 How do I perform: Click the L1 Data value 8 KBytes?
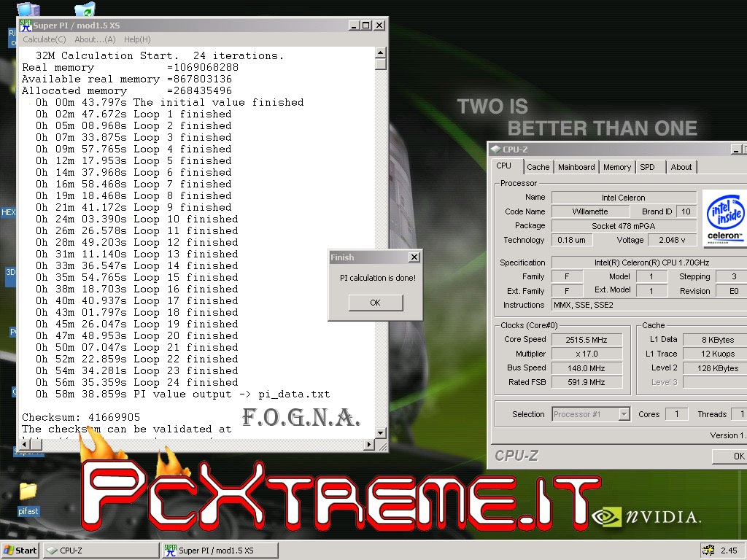(x=715, y=340)
